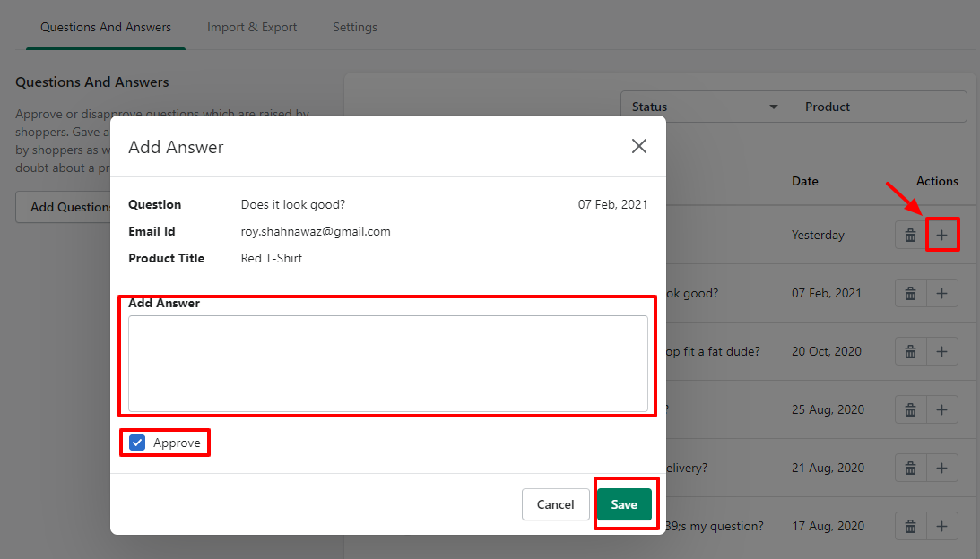980x559 pixels.
Task: Uncheck the Approve checkbox
Action: [137, 443]
